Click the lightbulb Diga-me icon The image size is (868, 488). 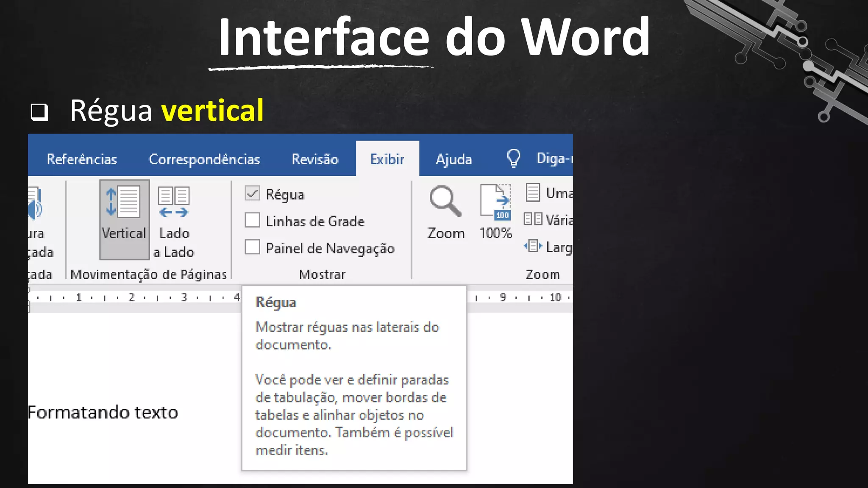[x=513, y=159]
